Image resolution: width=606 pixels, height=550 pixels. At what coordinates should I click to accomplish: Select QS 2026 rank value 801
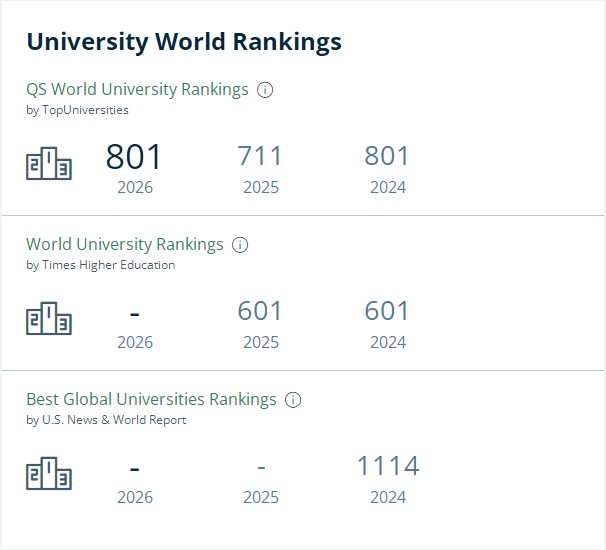tap(134, 157)
